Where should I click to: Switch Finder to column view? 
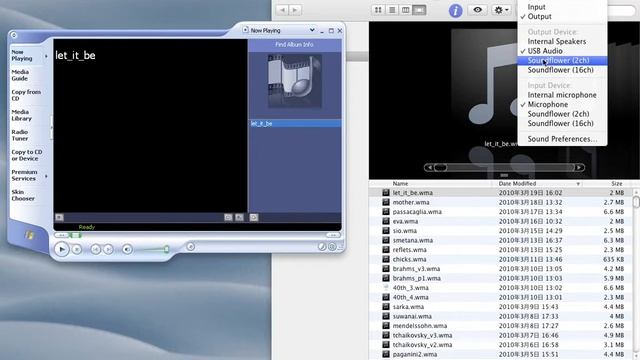pyautogui.click(x=405, y=9)
